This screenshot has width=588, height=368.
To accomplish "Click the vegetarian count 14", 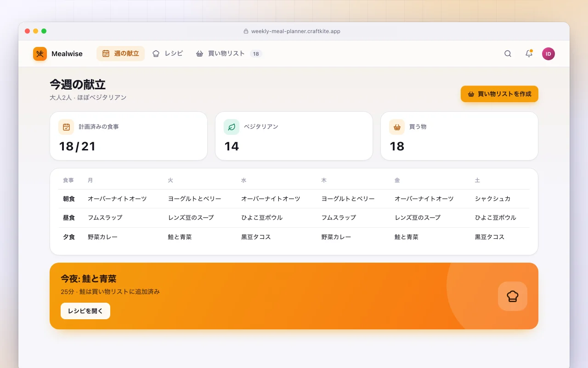I will 232,146.
